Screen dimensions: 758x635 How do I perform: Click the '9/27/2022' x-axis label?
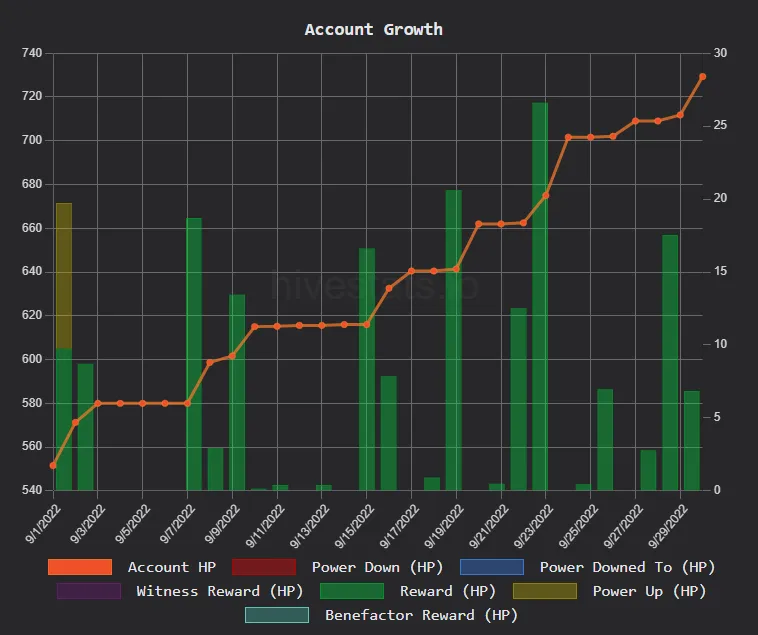[623, 525]
